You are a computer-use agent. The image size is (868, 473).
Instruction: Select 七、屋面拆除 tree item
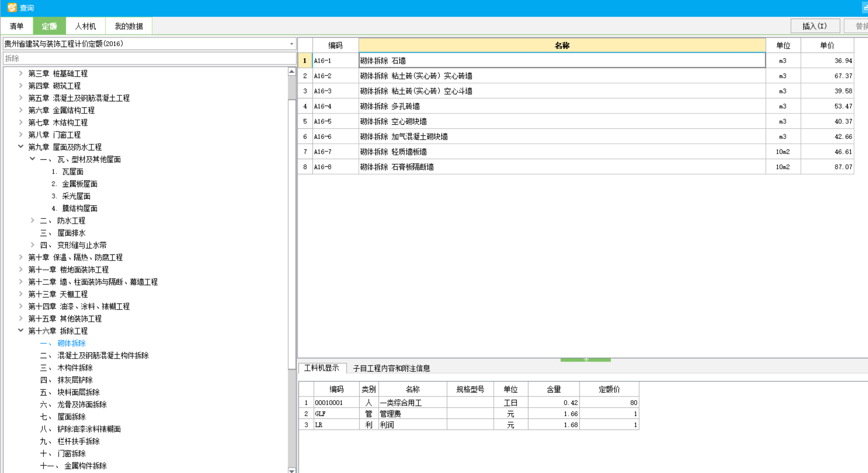[x=63, y=417]
